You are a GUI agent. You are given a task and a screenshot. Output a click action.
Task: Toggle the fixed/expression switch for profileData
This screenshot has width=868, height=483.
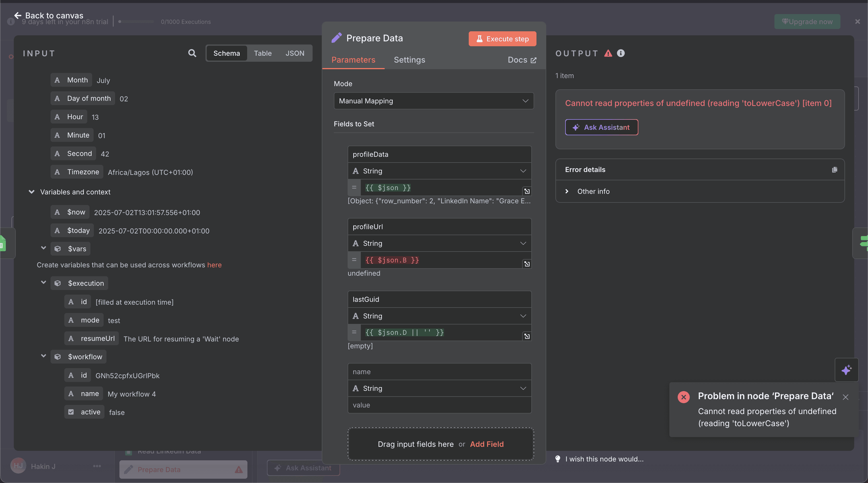354,188
